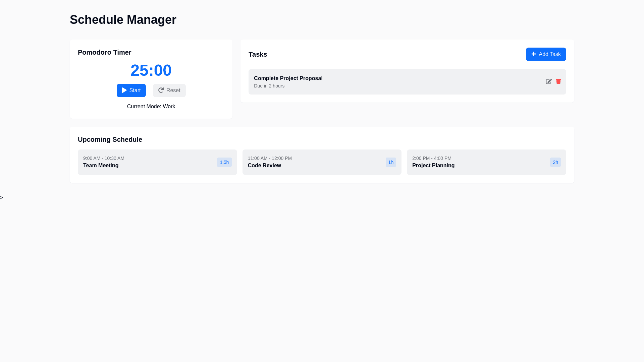
Task: Click the Current Mode: Work label
Action: coord(151,107)
